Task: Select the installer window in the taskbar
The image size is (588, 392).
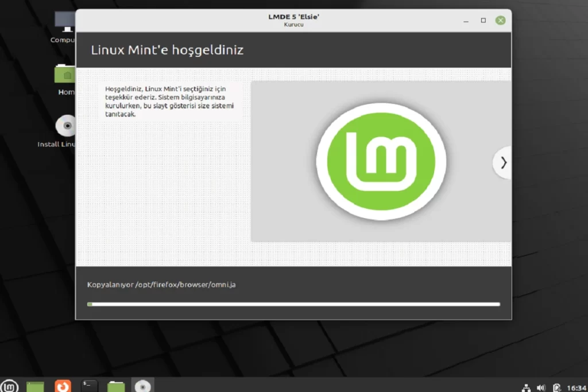Action: 143,386
